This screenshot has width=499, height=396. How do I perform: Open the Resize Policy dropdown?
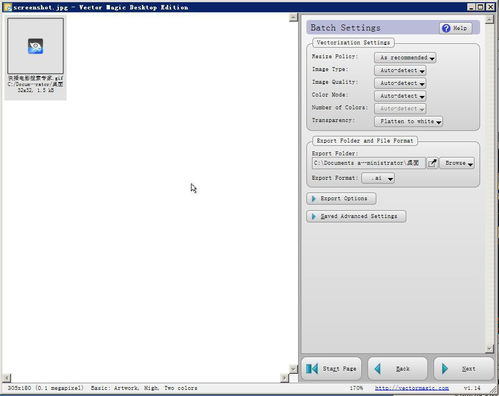coord(405,58)
